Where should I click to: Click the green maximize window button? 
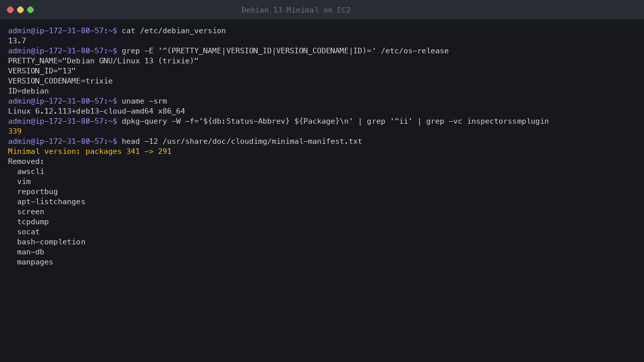[x=30, y=10]
